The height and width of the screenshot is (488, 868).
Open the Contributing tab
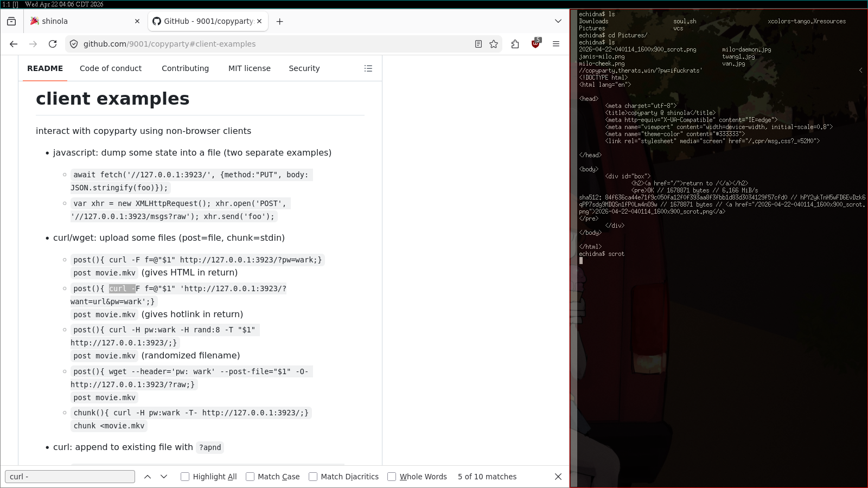click(x=185, y=68)
